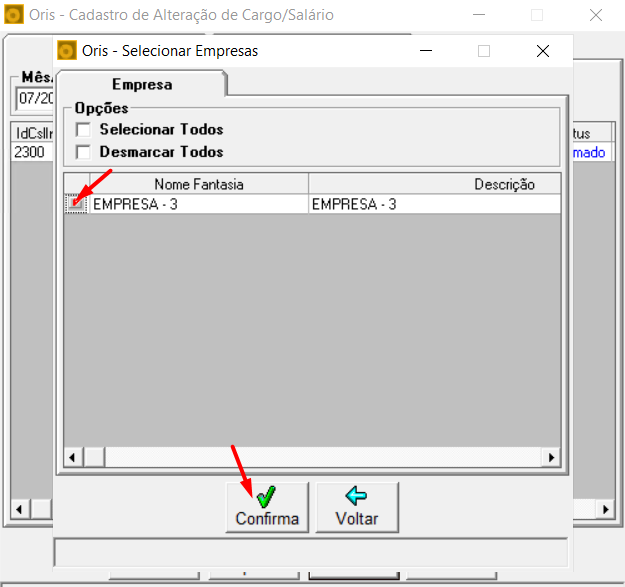Minimize the Selecionar Empresas dialog
Viewport: 625px width, 587px height.
[426, 51]
